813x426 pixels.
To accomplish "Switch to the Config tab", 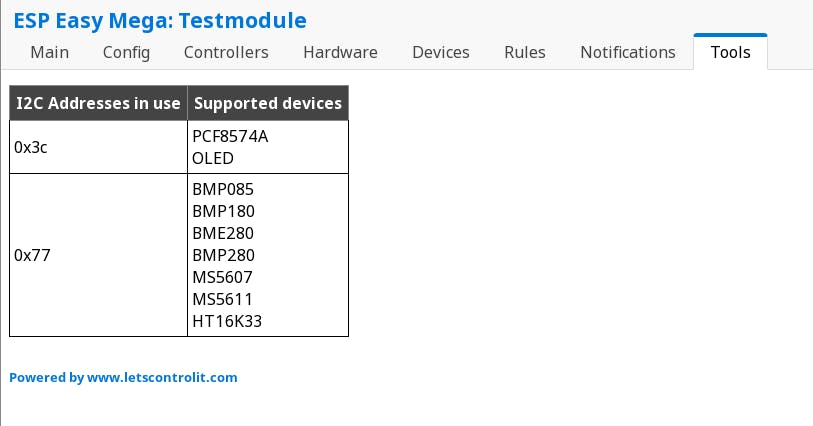I will (x=126, y=52).
